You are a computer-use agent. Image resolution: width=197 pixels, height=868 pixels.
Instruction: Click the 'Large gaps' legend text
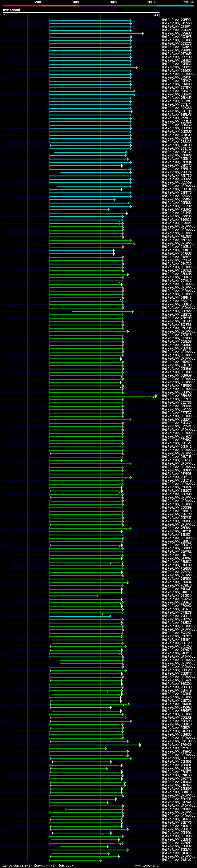13,865
